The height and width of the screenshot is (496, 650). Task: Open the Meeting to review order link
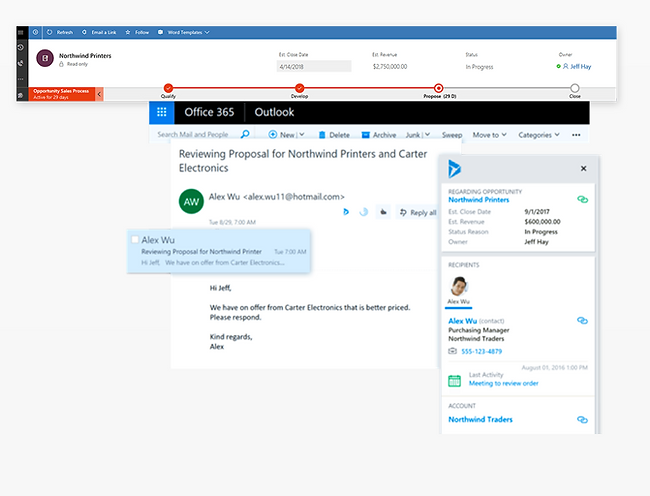503,383
